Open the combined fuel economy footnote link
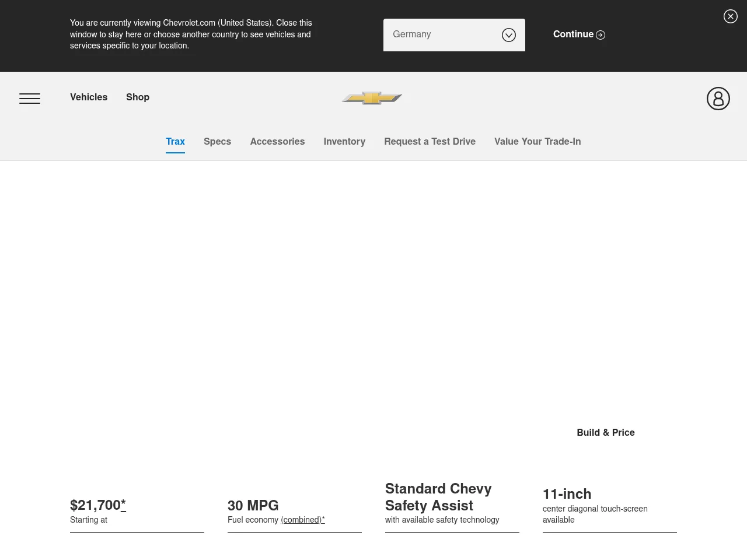747x560 pixels. click(302, 520)
